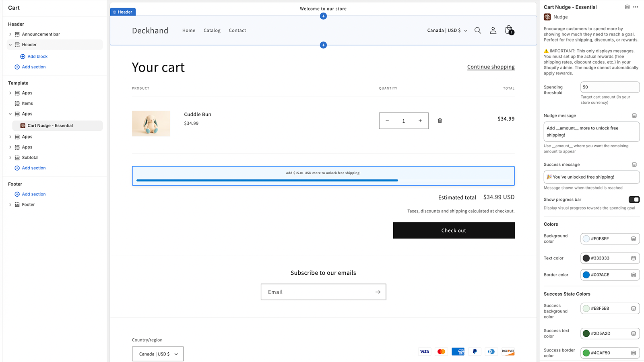Image resolution: width=644 pixels, height=362 pixels.
Task: Click into the Success message field
Action: [591, 177]
